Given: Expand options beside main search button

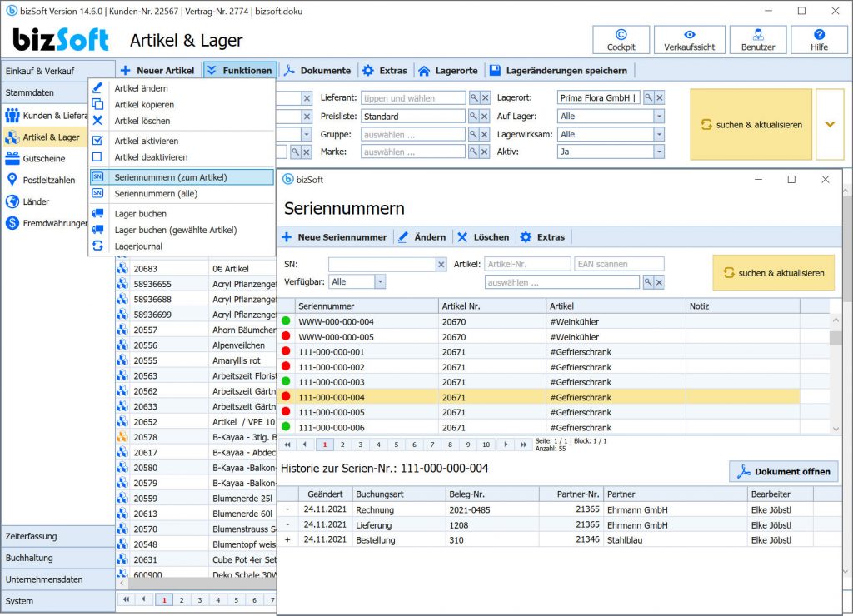Looking at the screenshot, I should click(x=830, y=125).
